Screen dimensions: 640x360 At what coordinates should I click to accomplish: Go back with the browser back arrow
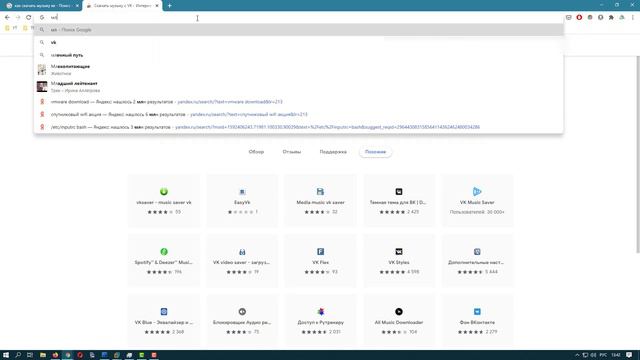pyautogui.click(x=7, y=18)
